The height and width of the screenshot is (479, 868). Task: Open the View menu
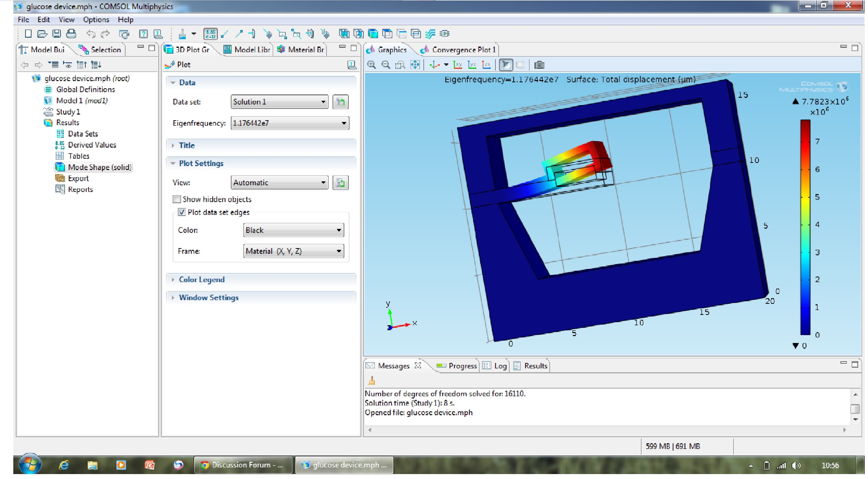66,19
